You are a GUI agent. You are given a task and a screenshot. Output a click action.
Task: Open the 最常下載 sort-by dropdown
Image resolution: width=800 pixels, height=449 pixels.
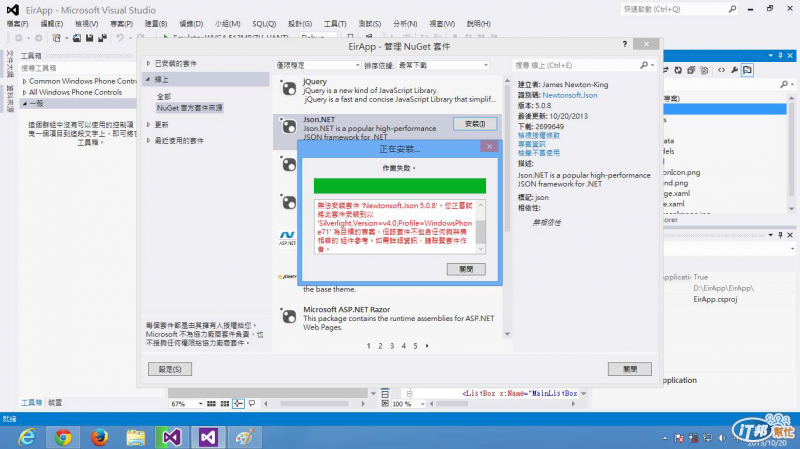click(x=443, y=65)
